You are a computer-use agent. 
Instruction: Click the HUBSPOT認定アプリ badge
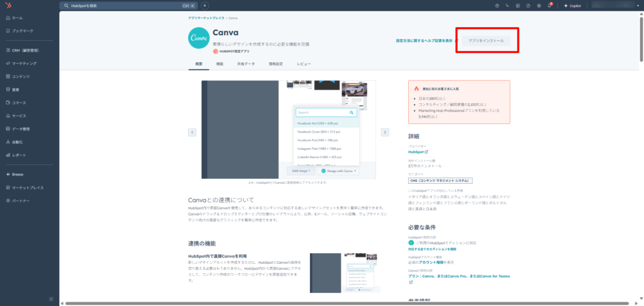(231, 52)
